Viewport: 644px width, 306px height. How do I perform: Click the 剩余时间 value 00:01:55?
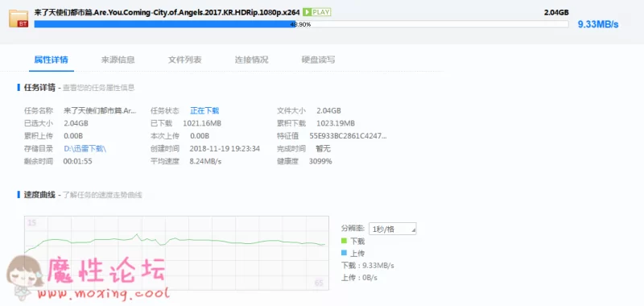[77, 161]
